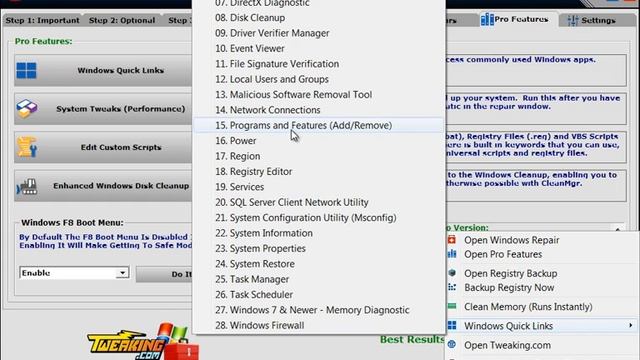
Task: Select 26. Task Scheduler
Action: pyautogui.click(x=318, y=294)
